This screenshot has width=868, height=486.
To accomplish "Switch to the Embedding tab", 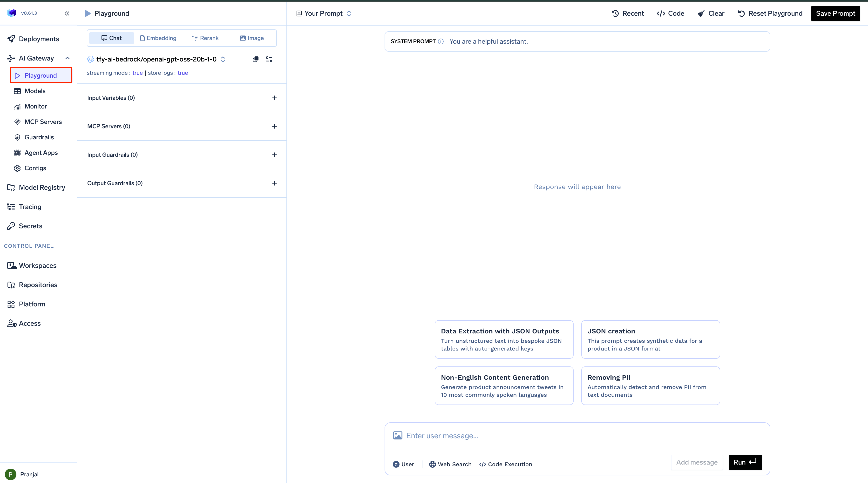I will pyautogui.click(x=158, y=38).
